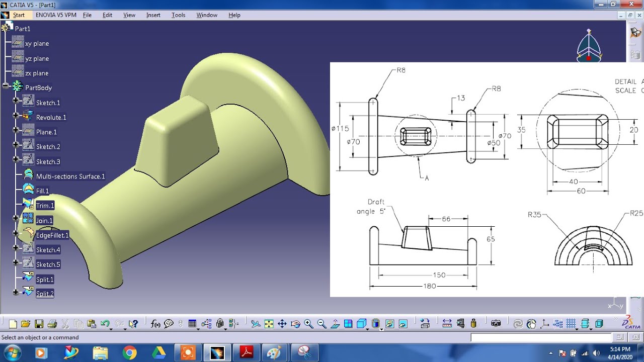644x362 pixels.
Task: Select Trim.1 in the specification tree
Action: (45, 206)
